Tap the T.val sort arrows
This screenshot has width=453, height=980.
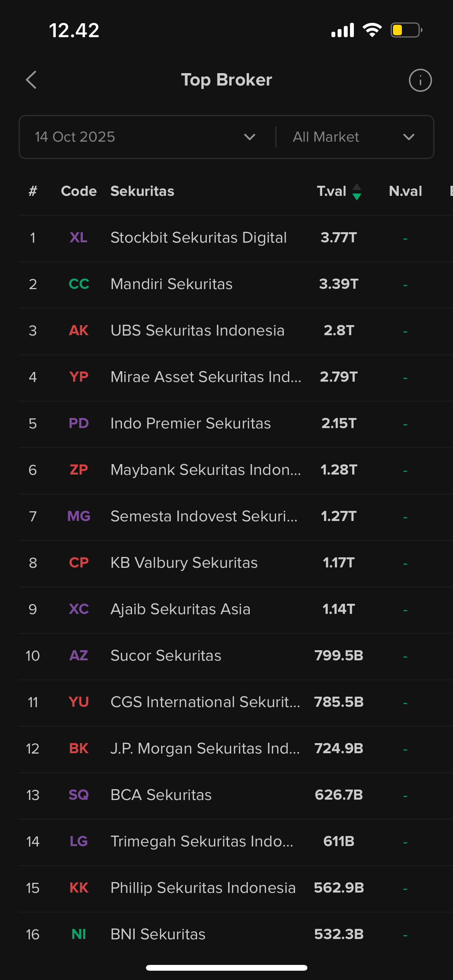click(357, 192)
